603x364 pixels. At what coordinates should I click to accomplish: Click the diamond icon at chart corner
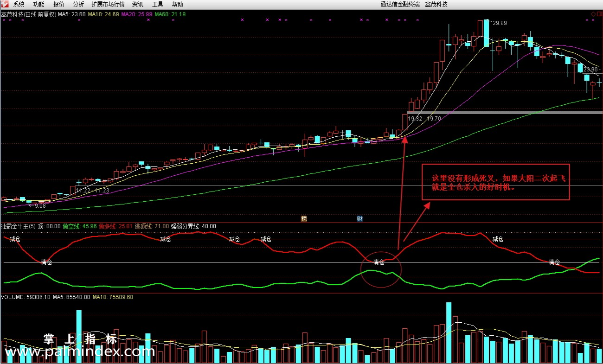coord(593,14)
